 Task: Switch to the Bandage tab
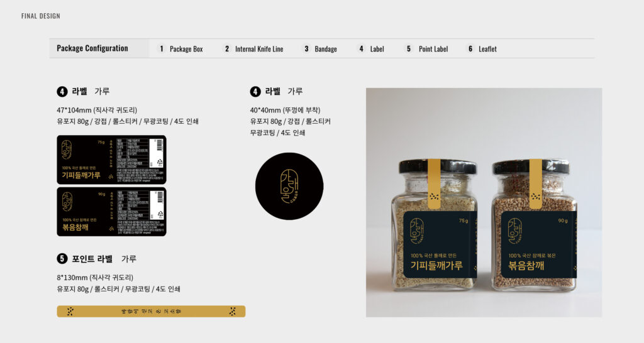click(319, 49)
